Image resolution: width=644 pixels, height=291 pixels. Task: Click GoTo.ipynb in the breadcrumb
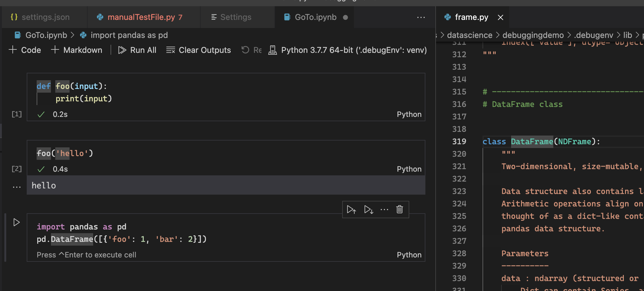[46, 35]
